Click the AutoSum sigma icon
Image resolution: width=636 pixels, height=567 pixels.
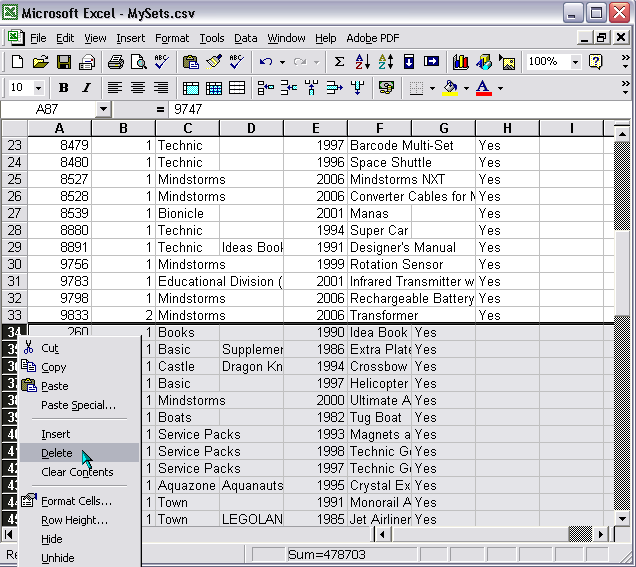click(339, 62)
